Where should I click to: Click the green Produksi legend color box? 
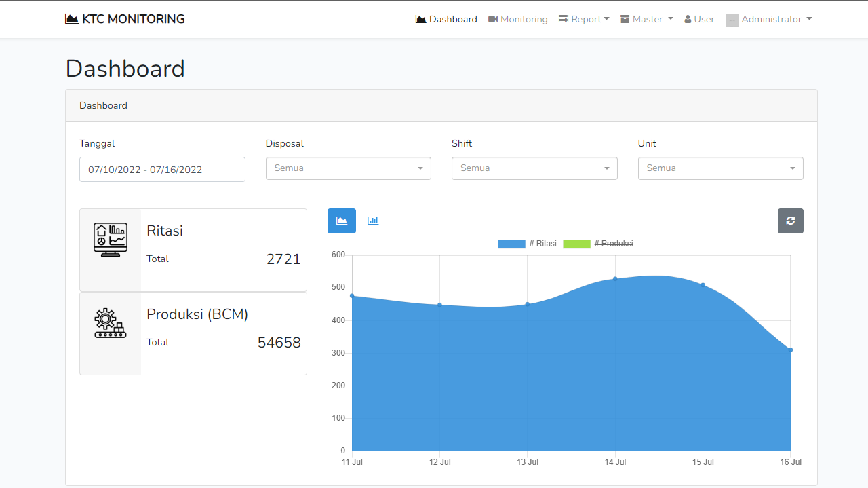576,244
